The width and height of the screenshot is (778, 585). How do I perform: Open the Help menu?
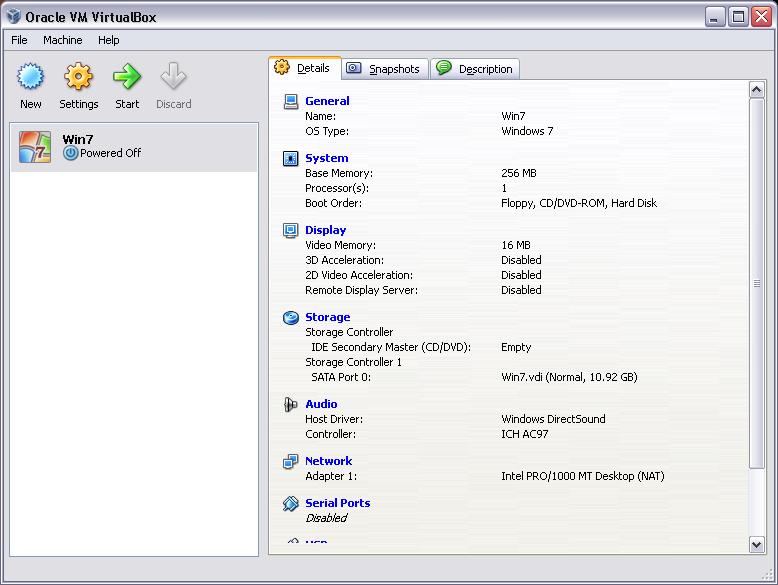[108, 40]
